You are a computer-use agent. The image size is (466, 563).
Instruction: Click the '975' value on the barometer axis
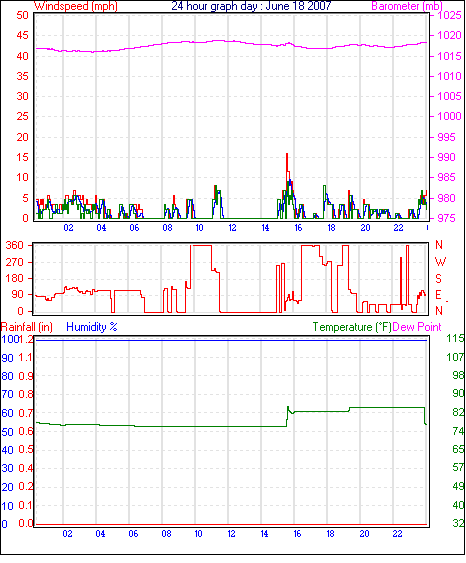point(446,218)
